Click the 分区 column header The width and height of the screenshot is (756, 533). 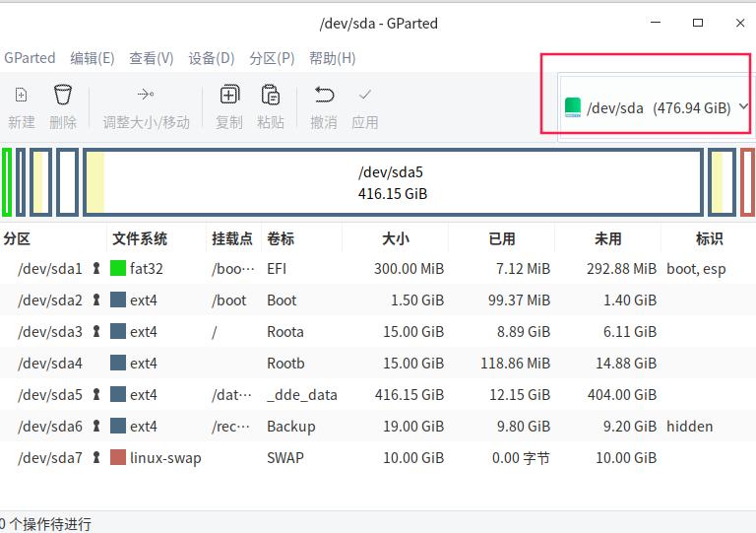coord(53,238)
